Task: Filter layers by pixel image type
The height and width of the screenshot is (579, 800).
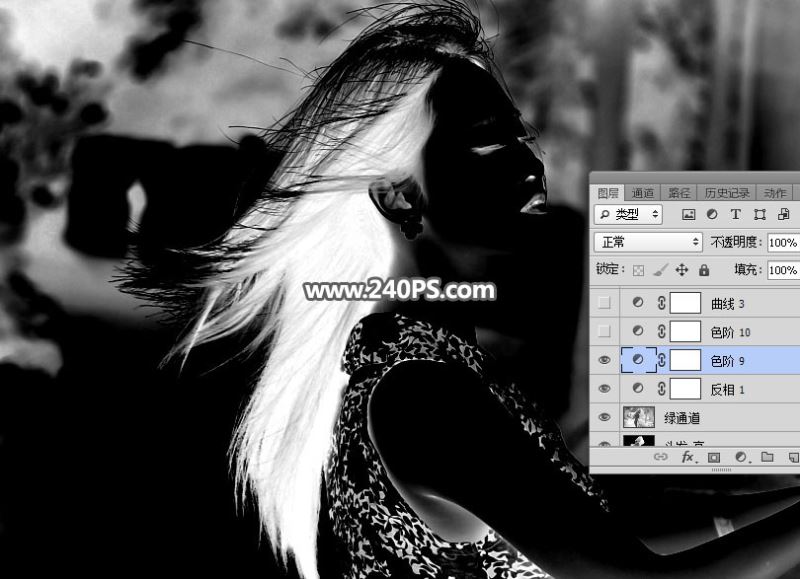Action: click(x=688, y=215)
